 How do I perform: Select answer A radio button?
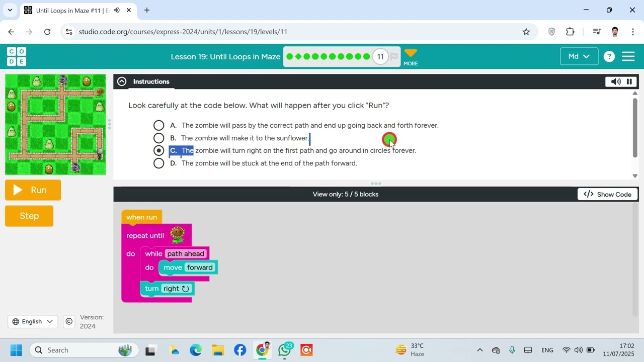159,125
